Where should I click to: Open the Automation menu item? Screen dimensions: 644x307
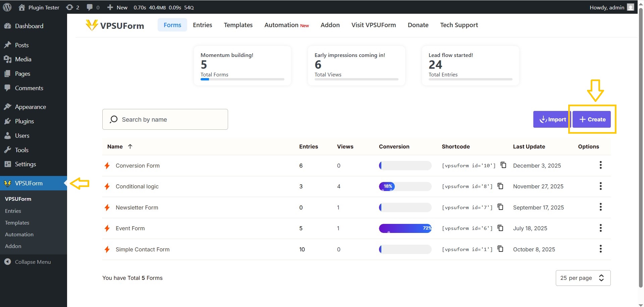(x=19, y=234)
